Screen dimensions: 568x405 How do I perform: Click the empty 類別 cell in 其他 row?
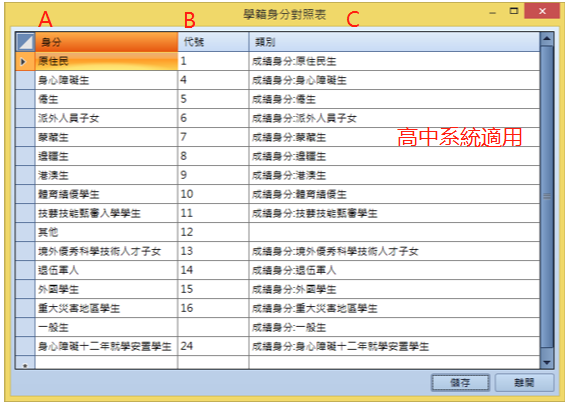click(x=394, y=232)
